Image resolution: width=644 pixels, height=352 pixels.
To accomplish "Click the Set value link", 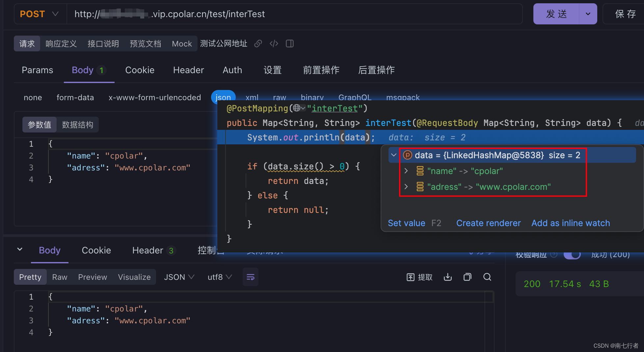I will tap(406, 223).
